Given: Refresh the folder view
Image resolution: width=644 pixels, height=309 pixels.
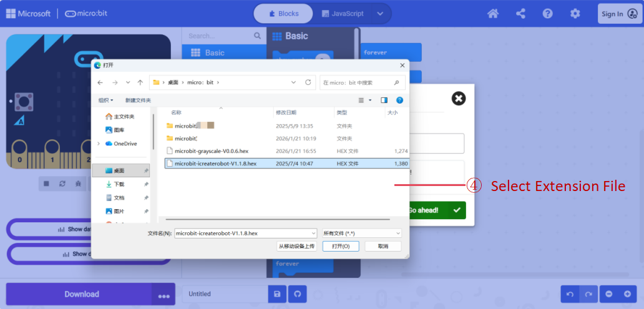Looking at the screenshot, I should point(308,82).
